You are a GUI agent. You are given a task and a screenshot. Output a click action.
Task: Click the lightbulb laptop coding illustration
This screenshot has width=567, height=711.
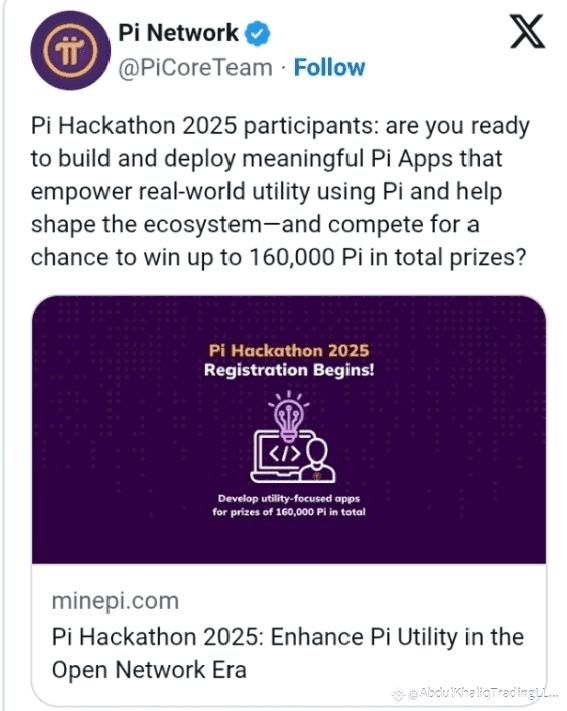[x=293, y=437]
